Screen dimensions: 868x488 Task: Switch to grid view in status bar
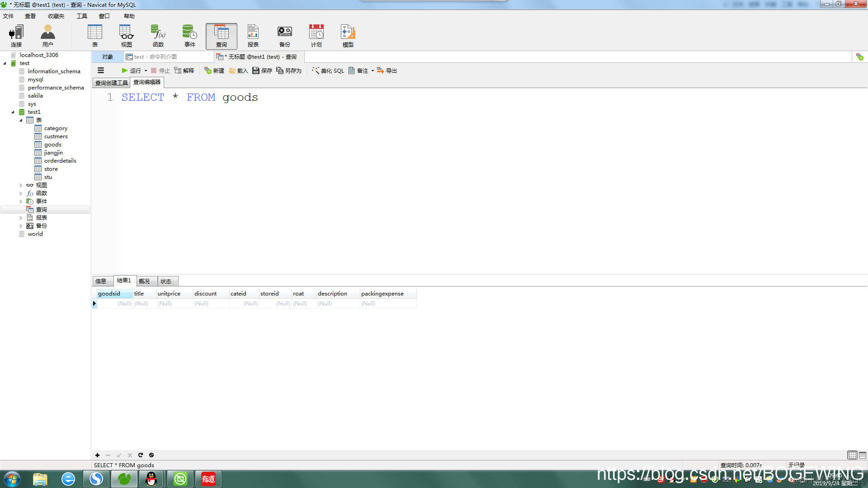pos(852,455)
